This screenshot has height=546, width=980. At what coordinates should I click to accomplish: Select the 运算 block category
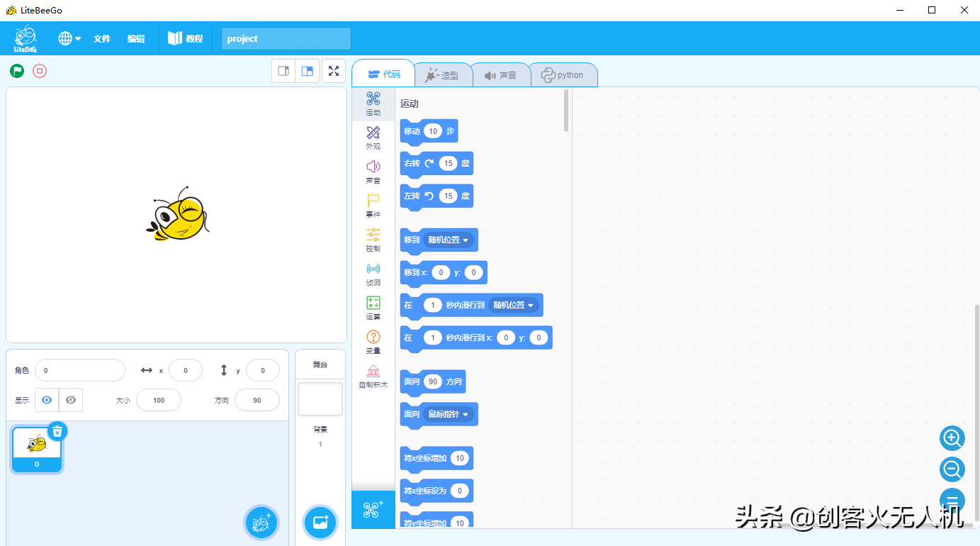[373, 308]
